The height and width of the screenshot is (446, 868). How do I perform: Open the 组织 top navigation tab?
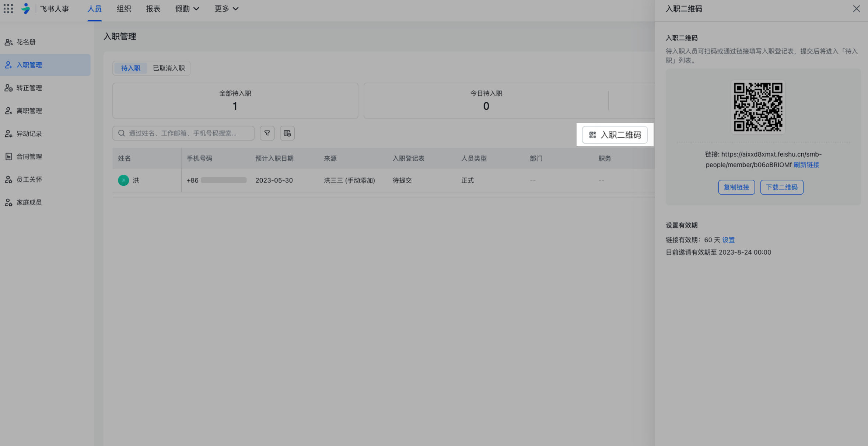tap(124, 8)
